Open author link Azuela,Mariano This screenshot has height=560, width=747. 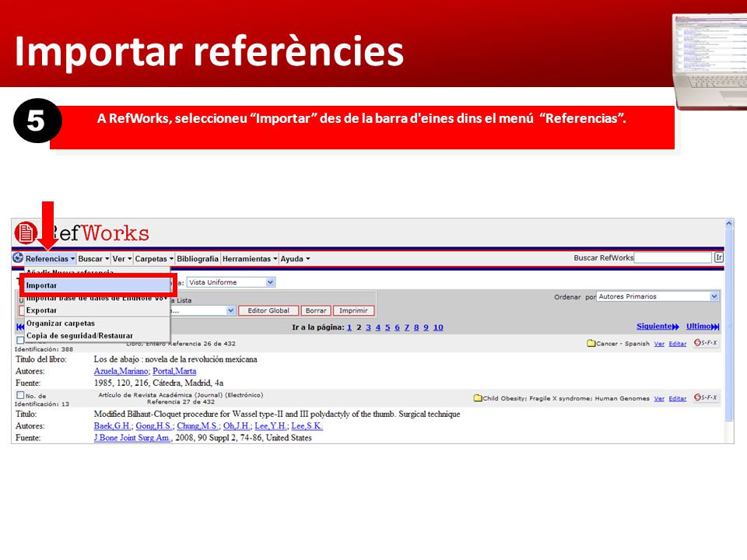pyautogui.click(x=121, y=371)
